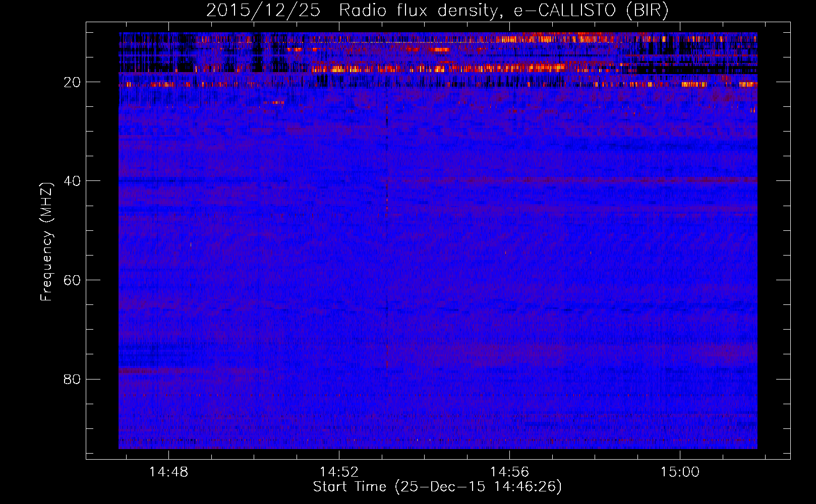Click the 80 frequency tick label
816x504 pixels.
coord(73,379)
